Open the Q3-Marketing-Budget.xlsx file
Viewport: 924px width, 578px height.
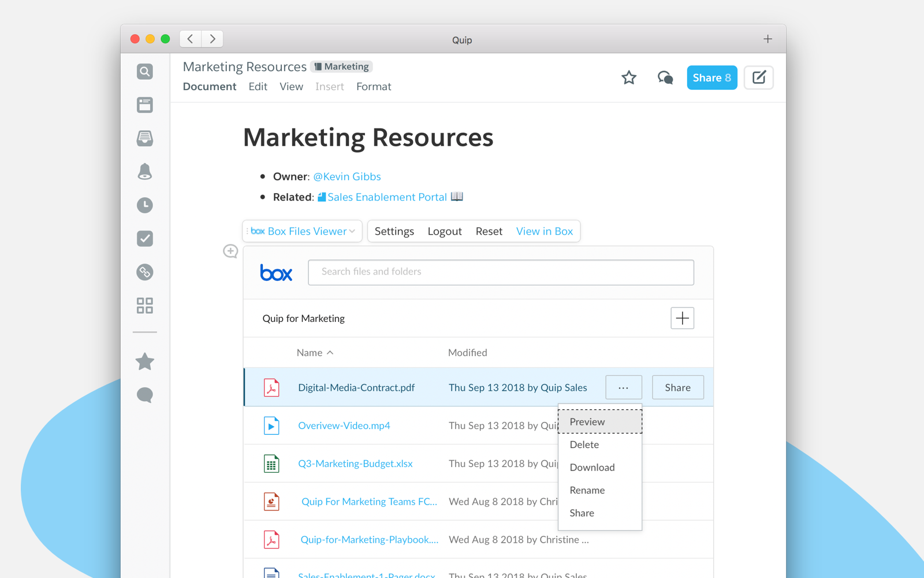click(355, 464)
